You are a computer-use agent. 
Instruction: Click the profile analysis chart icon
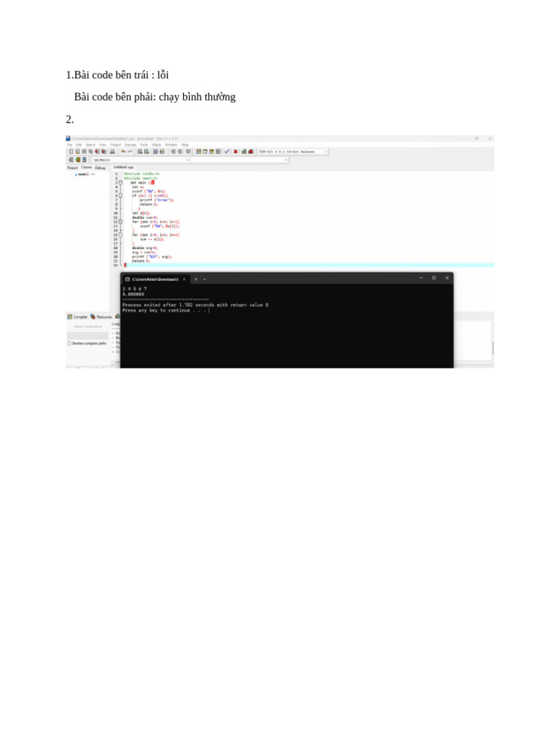[x=244, y=152]
